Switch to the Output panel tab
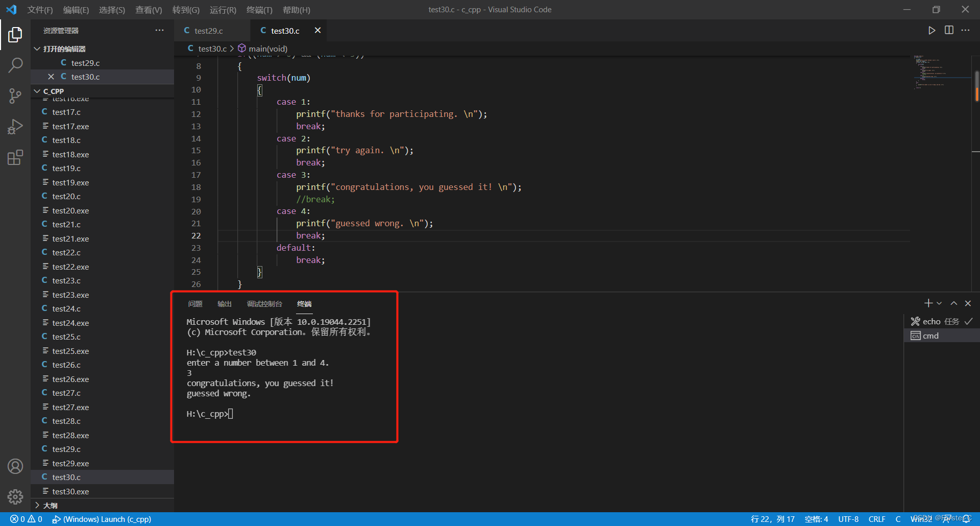The width and height of the screenshot is (980, 526). [x=224, y=304]
